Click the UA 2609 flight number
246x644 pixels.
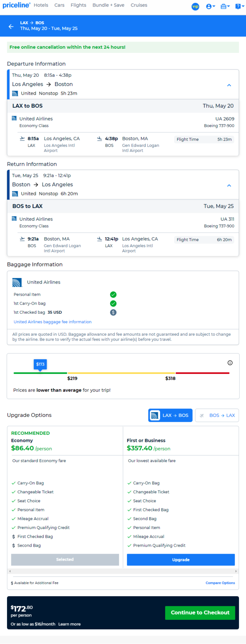click(x=225, y=119)
